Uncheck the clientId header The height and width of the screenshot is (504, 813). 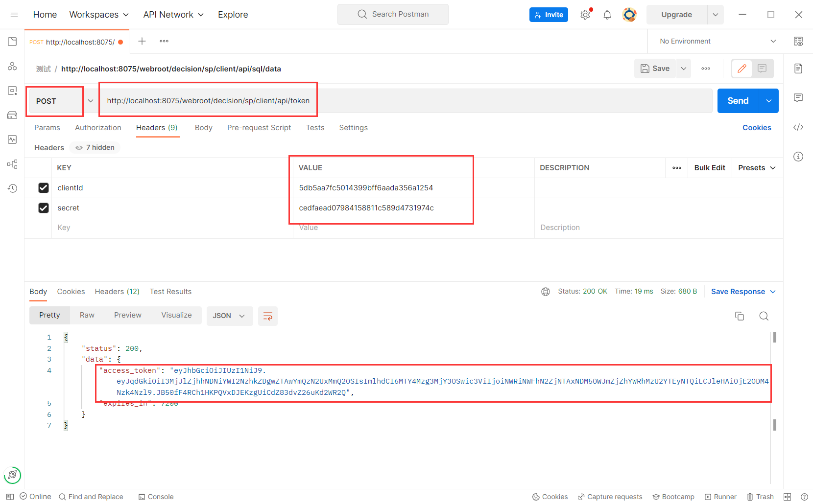44,187
